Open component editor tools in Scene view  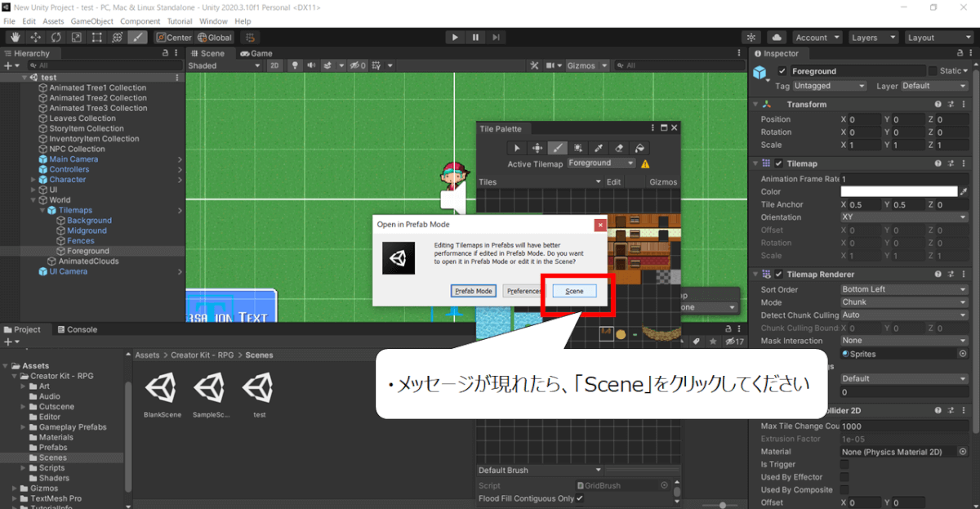tap(534, 65)
